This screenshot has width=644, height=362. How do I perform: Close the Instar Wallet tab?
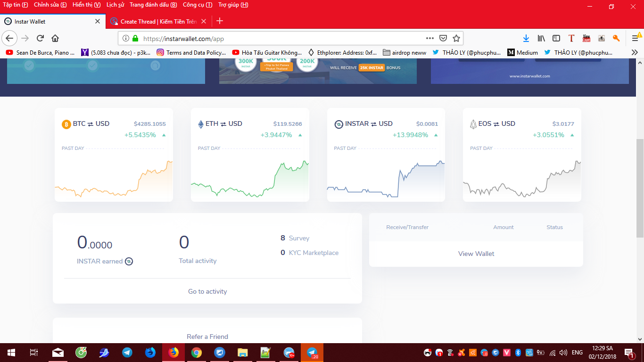(x=98, y=21)
